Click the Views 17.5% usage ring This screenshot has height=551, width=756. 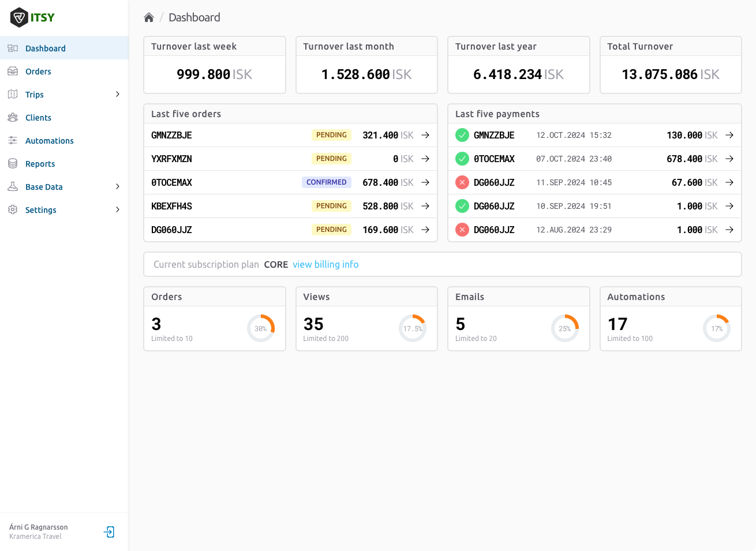[413, 328]
